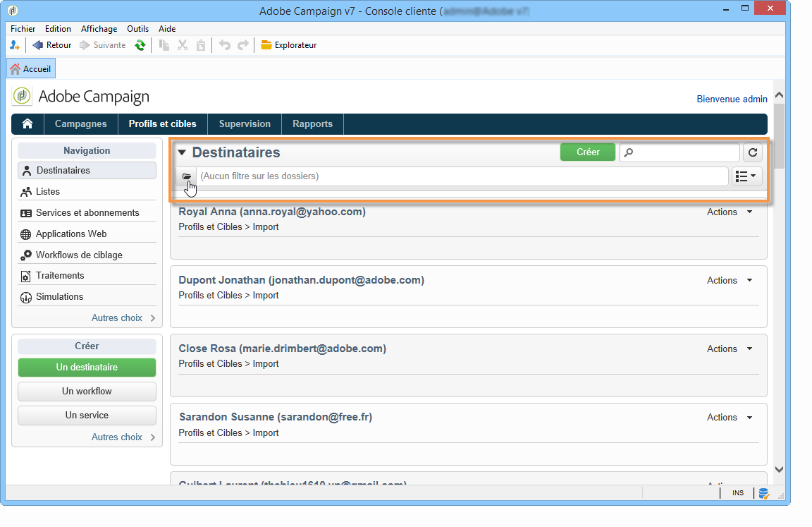
Task: Open Workflows de ciblage entry
Action: (x=87, y=255)
